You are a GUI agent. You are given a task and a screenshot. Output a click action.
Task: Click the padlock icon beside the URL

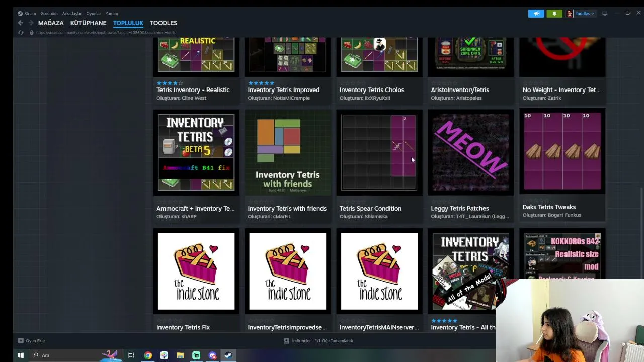click(31, 33)
